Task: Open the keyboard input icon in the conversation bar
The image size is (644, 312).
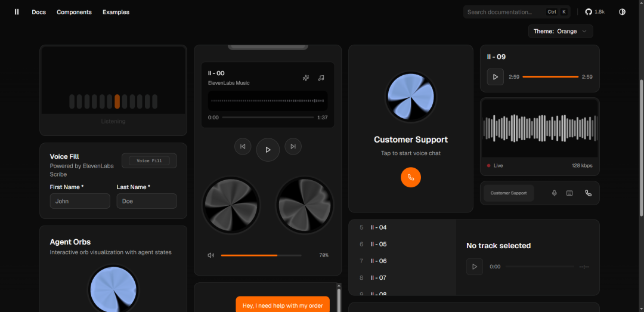Action: point(569,193)
